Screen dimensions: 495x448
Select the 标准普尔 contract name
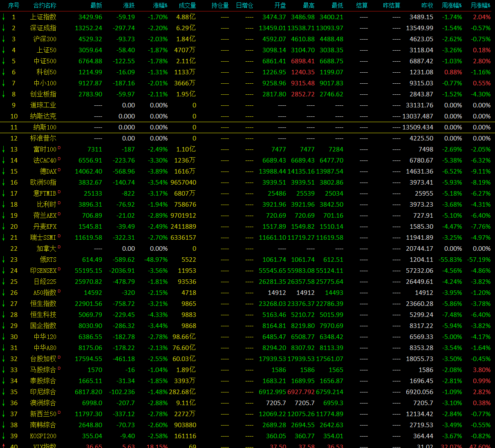(x=43, y=138)
